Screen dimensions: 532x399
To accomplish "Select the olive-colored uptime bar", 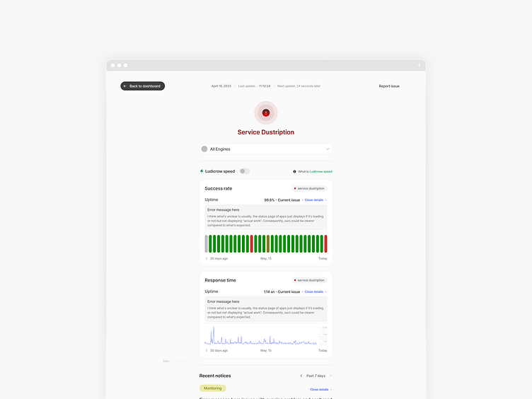I will 268,243.
